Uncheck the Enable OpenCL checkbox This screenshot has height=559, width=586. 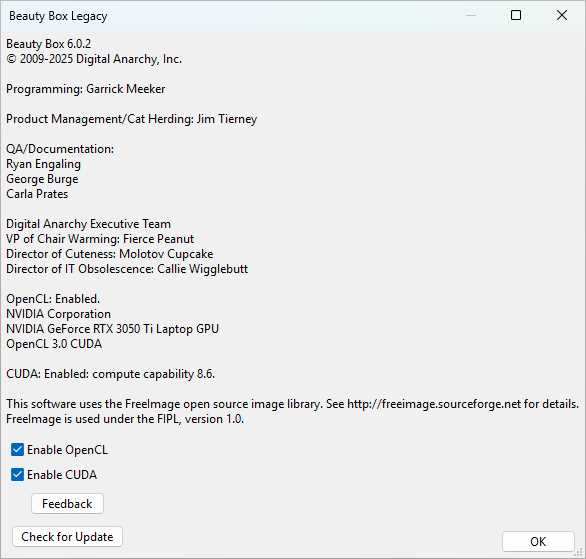point(17,450)
